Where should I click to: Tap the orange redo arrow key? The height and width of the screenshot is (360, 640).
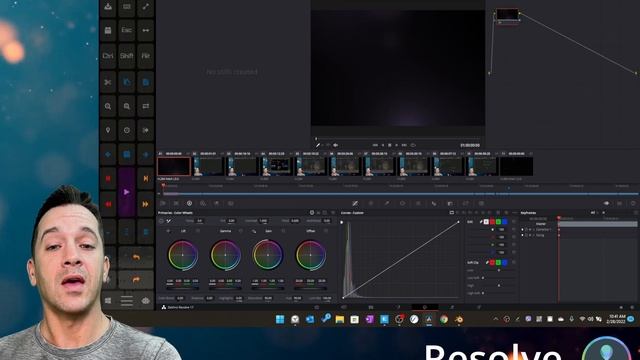coord(136,280)
